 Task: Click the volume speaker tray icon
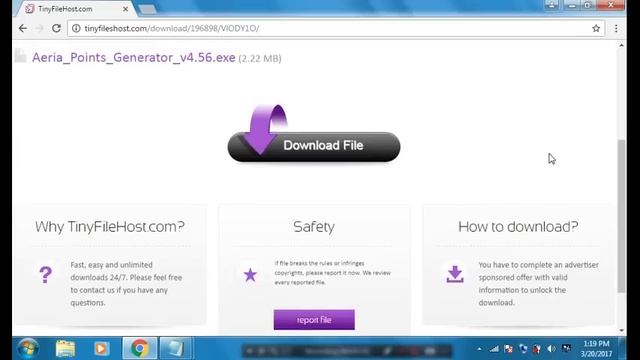551,349
